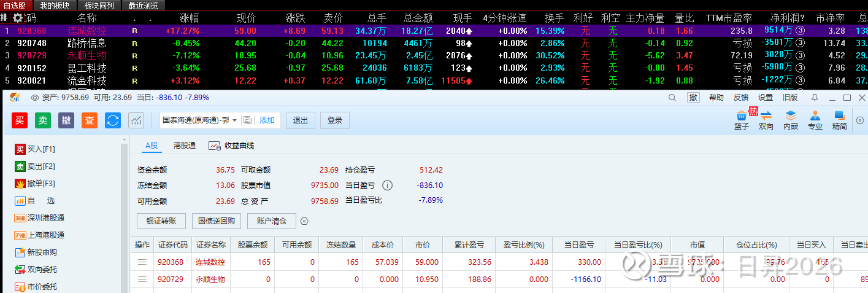Viewport: 868px width, 293px height.
Task: Click hexagon settings icon beside 账户清仓
Action: coord(304,221)
